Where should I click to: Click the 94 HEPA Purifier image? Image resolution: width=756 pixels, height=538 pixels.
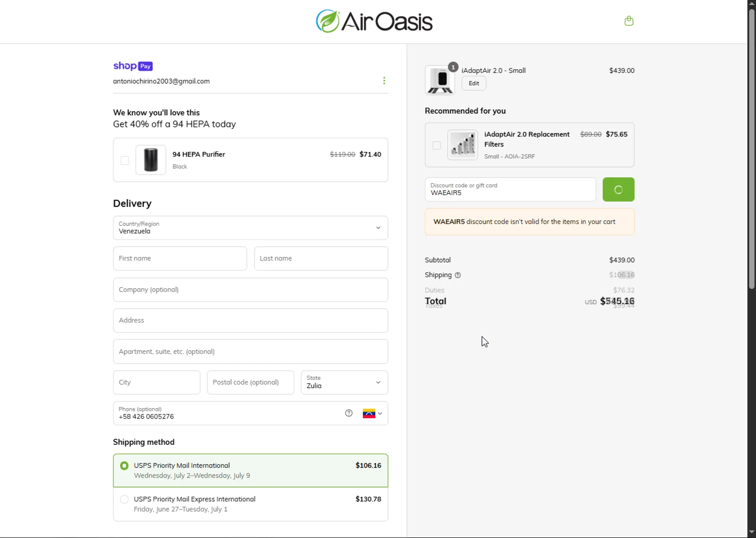click(x=151, y=160)
